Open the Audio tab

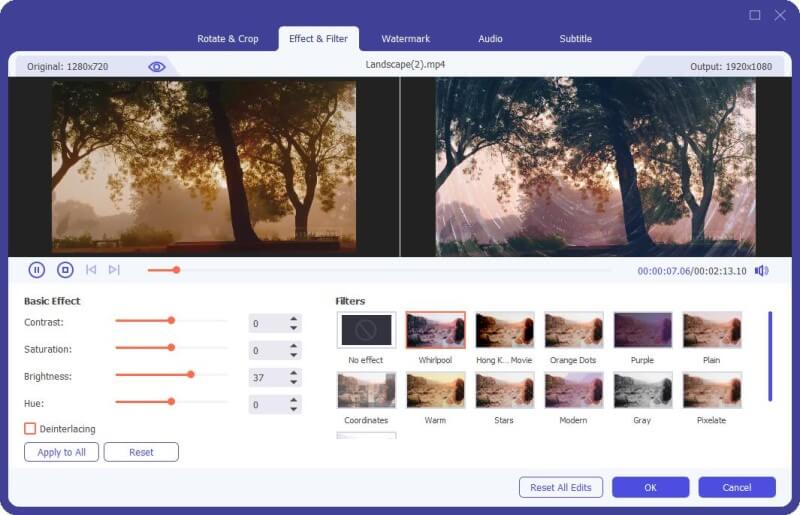490,39
